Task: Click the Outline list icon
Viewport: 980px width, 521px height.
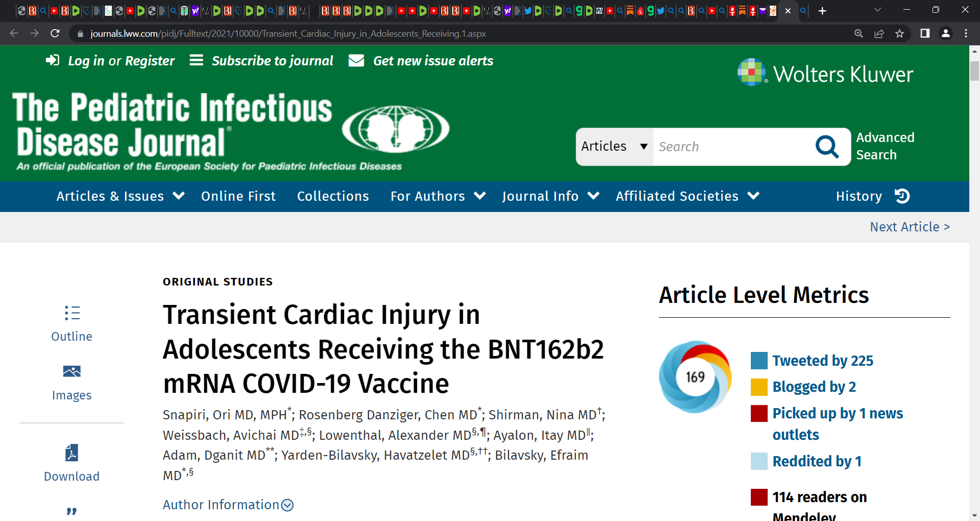Action: click(72, 313)
